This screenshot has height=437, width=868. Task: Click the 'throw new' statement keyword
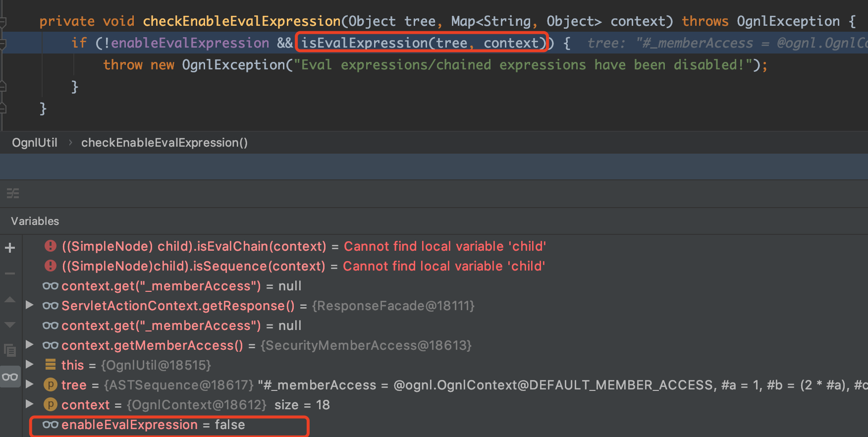tap(139, 65)
